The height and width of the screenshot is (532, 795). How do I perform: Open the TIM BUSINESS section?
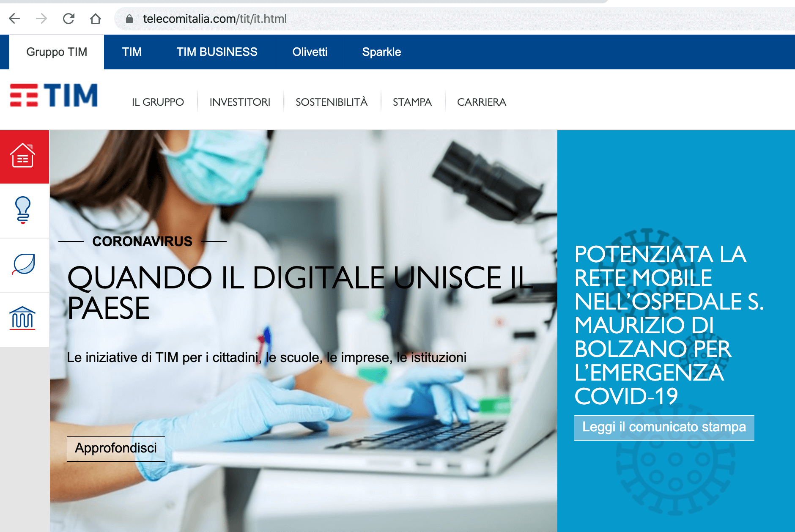pos(217,52)
